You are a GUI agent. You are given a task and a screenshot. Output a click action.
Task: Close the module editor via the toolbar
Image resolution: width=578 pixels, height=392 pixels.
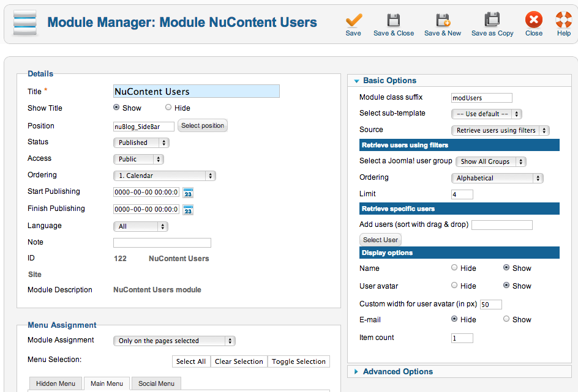pos(533,23)
